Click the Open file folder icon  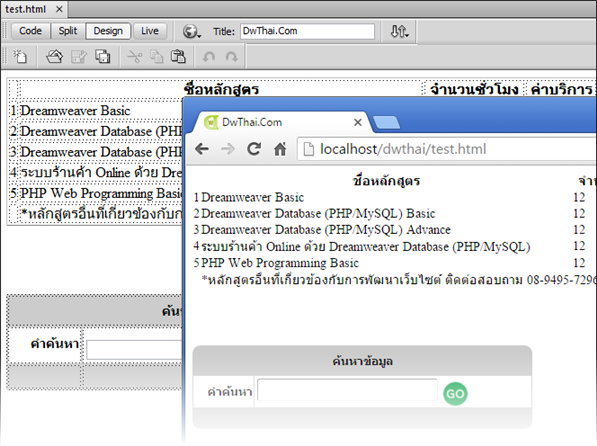tap(54, 56)
